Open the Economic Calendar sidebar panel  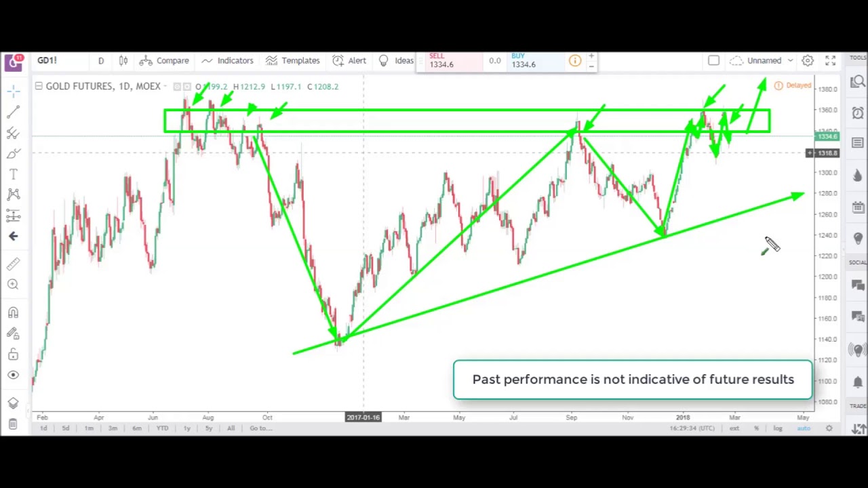pyautogui.click(x=857, y=207)
